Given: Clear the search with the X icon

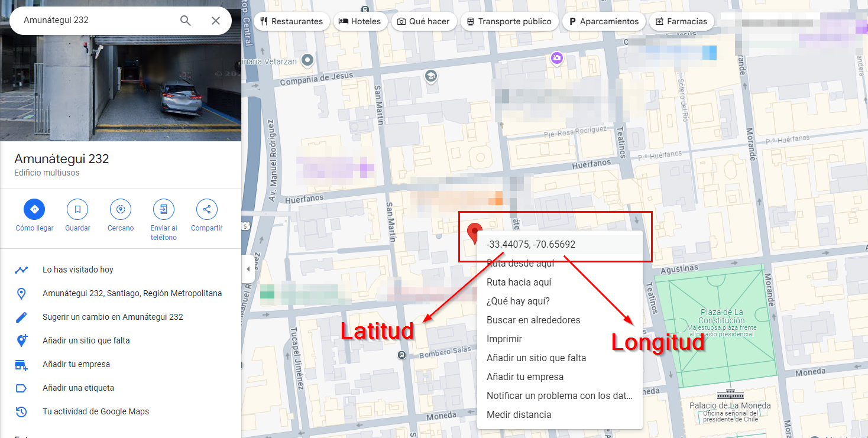Looking at the screenshot, I should coord(216,21).
